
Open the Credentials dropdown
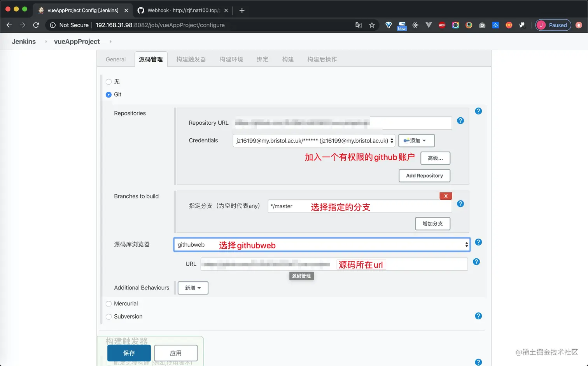click(x=314, y=141)
